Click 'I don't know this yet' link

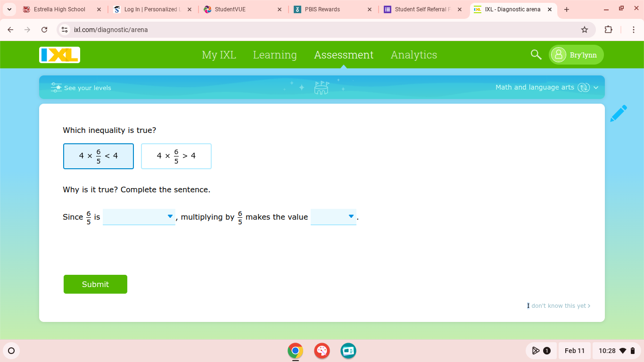click(x=559, y=306)
